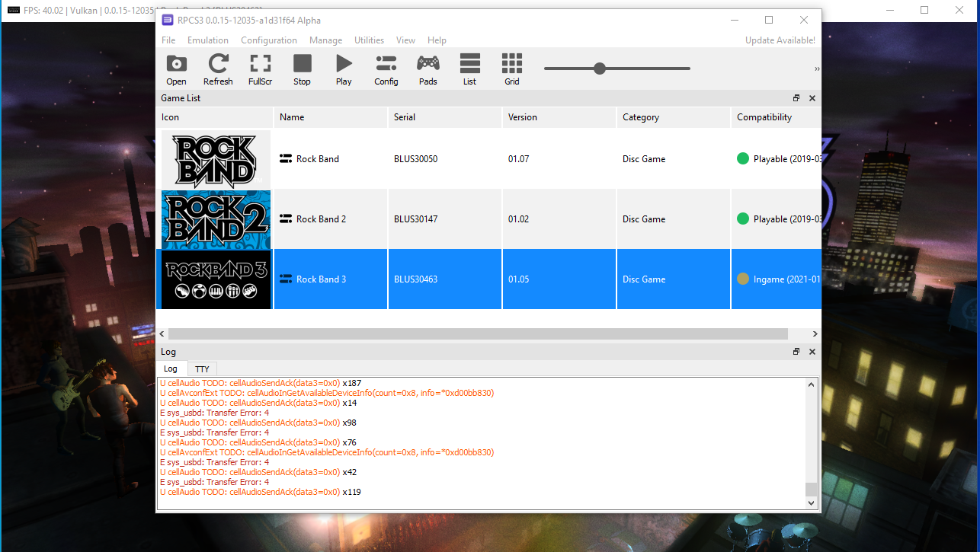Adjust the icon size slider handle

(600, 69)
